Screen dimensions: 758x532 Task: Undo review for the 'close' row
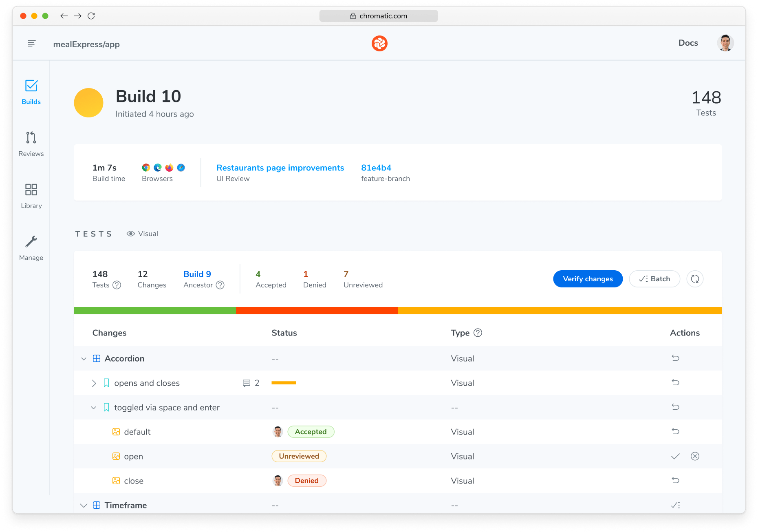(x=675, y=480)
